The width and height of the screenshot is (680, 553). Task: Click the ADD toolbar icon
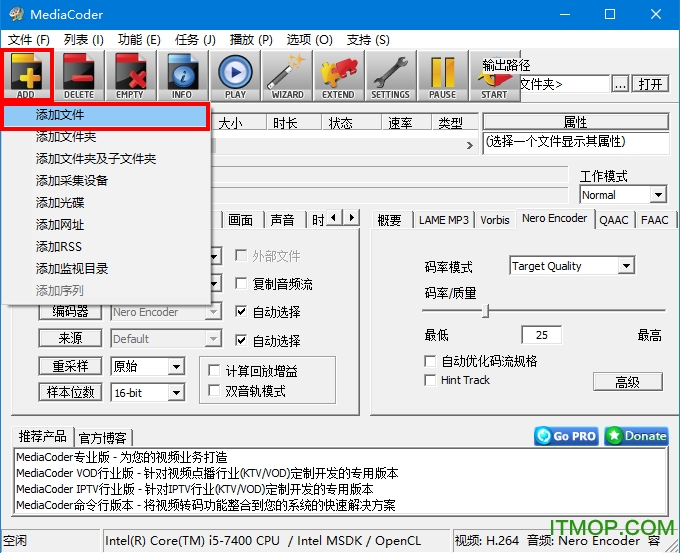point(26,76)
